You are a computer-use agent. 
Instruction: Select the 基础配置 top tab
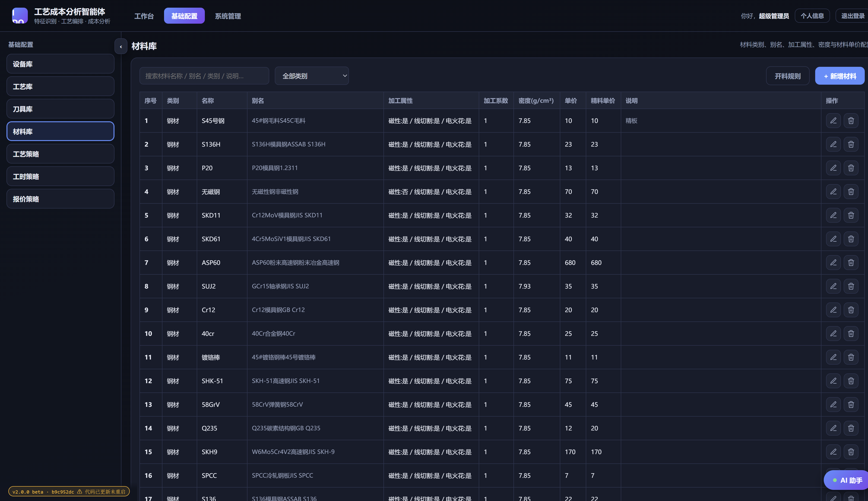point(184,16)
